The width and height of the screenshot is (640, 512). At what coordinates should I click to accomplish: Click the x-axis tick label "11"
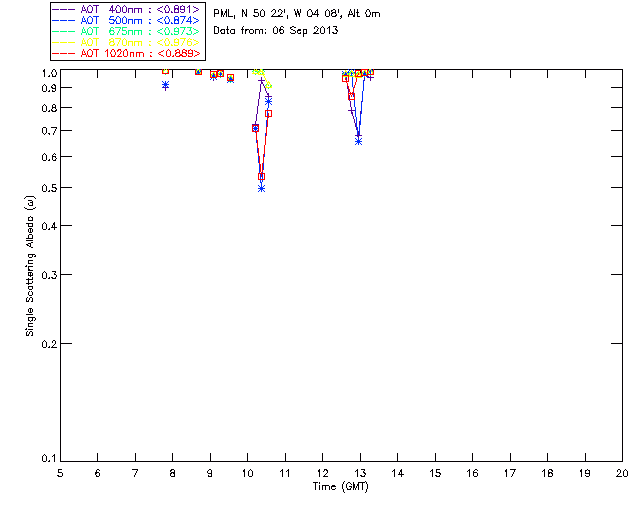pos(285,473)
